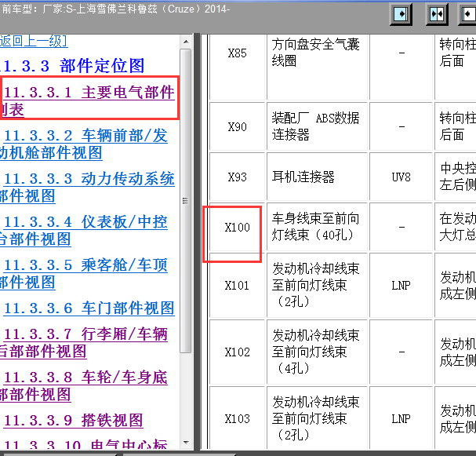
Task: Click the scroll up arrow of left pane
Action: [x=186, y=42]
